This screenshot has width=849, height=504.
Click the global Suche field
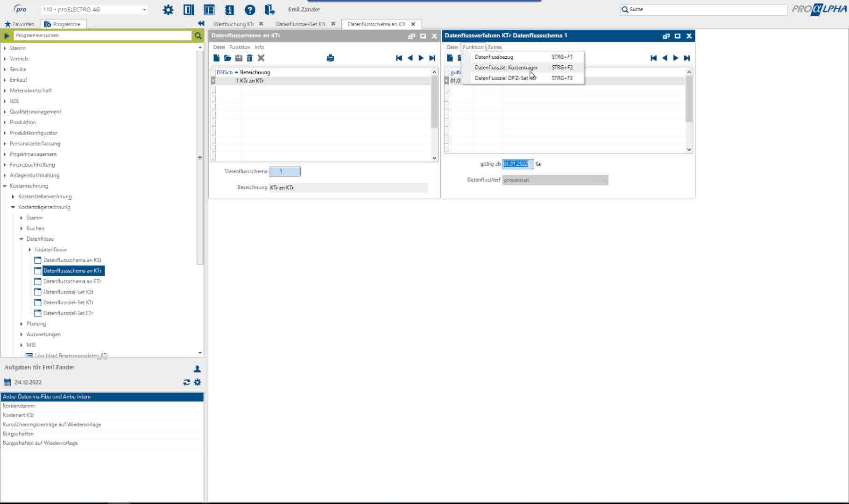pyautogui.click(x=704, y=9)
